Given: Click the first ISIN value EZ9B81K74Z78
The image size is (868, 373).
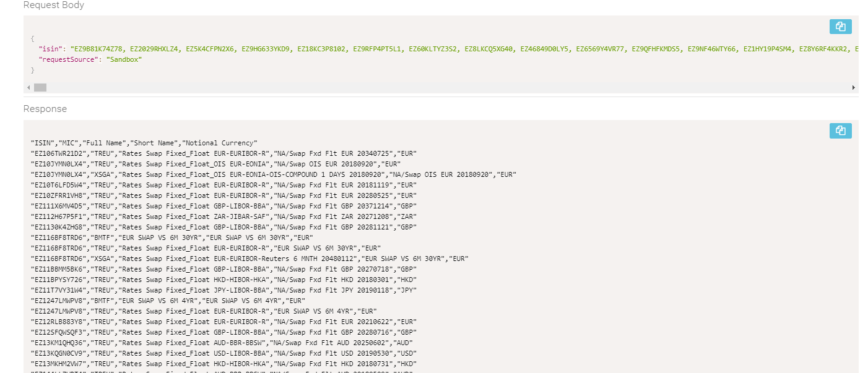Looking at the screenshot, I should 98,48.
